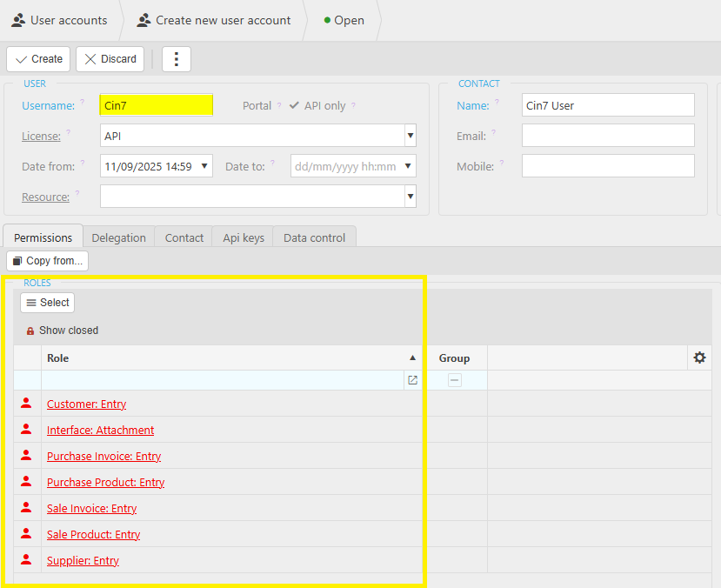Open the Data control tab
Image resolution: width=721 pixels, height=588 pixels.
tap(314, 237)
